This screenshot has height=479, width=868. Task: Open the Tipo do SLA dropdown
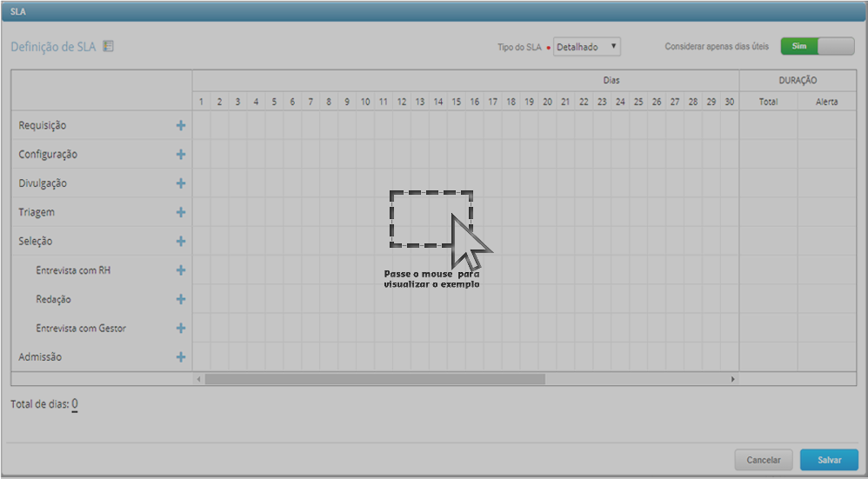[x=587, y=47]
